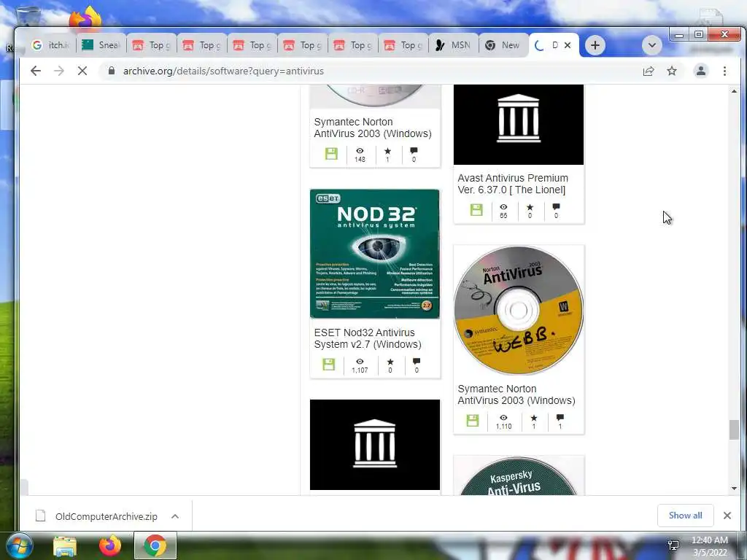This screenshot has height=560, width=747.
Task: Switch to the New tab
Action: tap(503, 45)
